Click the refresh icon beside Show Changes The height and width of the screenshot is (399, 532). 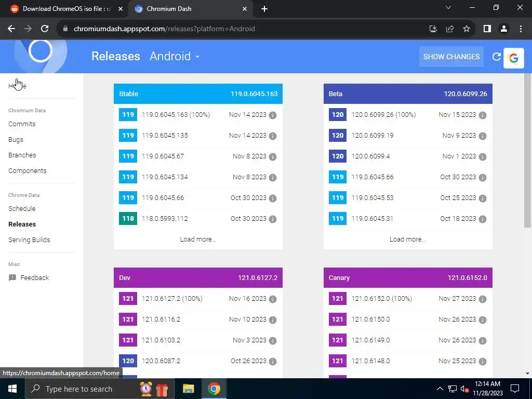496,57
